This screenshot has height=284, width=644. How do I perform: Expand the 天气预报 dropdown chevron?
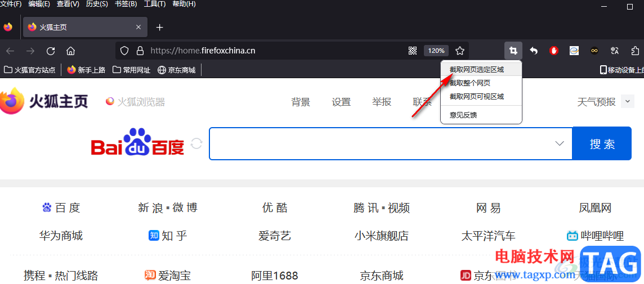(627, 101)
